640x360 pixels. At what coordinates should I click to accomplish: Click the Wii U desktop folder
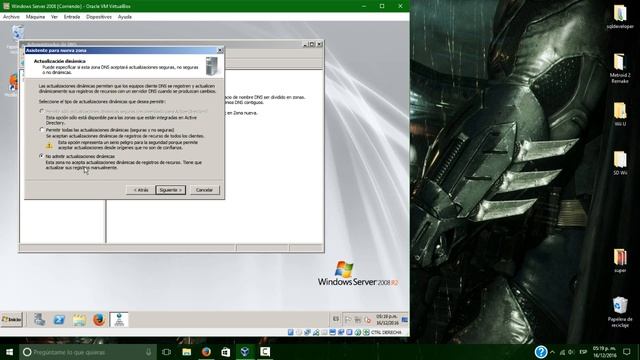coord(620,114)
